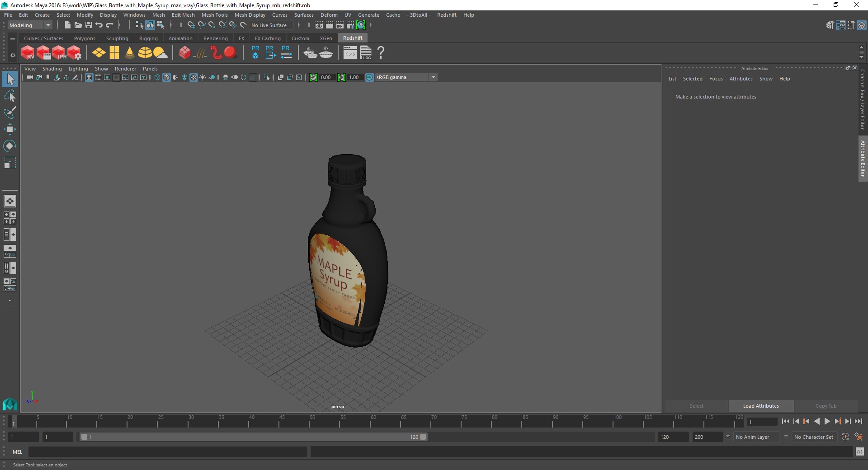Open the Mesh Tools menu
868x470 pixels.
coord(215,15)
